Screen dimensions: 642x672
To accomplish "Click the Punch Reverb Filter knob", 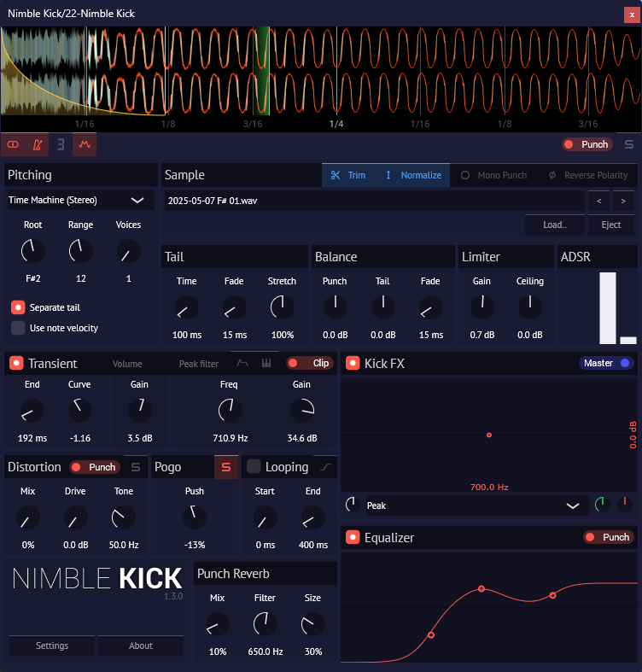I will click(x=265, y=624).
